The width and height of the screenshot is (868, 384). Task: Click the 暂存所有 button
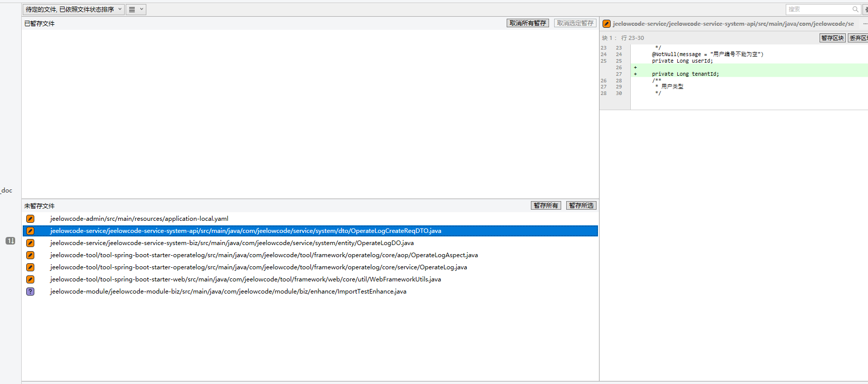pos(546,206)
